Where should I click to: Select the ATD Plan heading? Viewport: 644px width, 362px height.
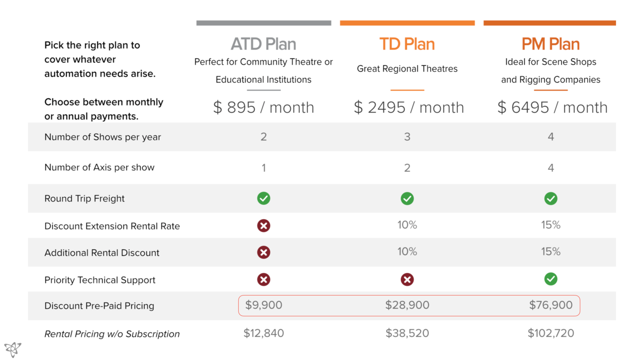(263, 44)
